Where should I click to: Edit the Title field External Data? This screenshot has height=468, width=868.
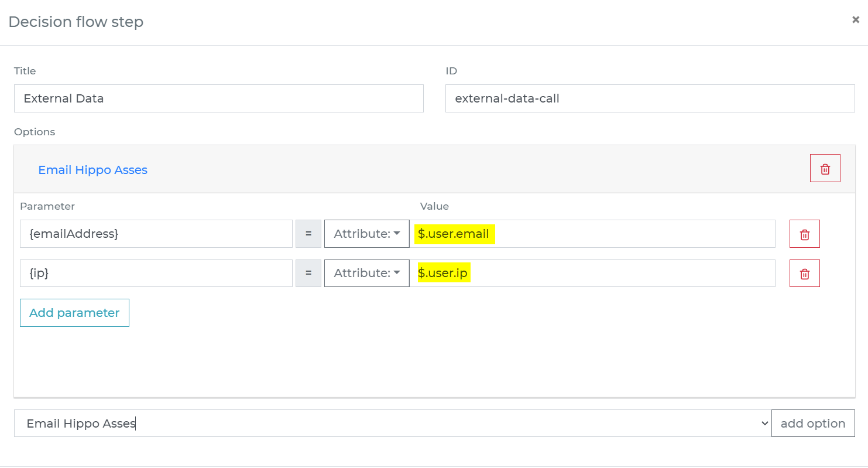[219, 98]
